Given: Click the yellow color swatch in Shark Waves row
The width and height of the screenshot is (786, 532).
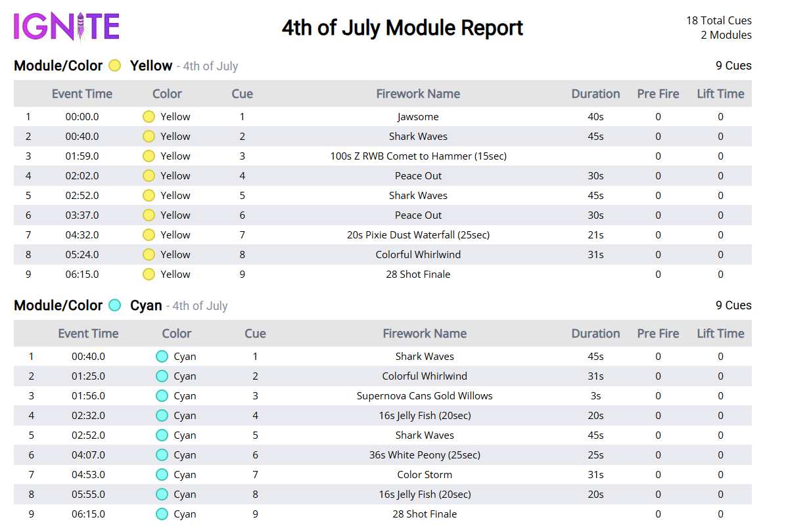Looking at the screenshot, I should coord(149,136).
